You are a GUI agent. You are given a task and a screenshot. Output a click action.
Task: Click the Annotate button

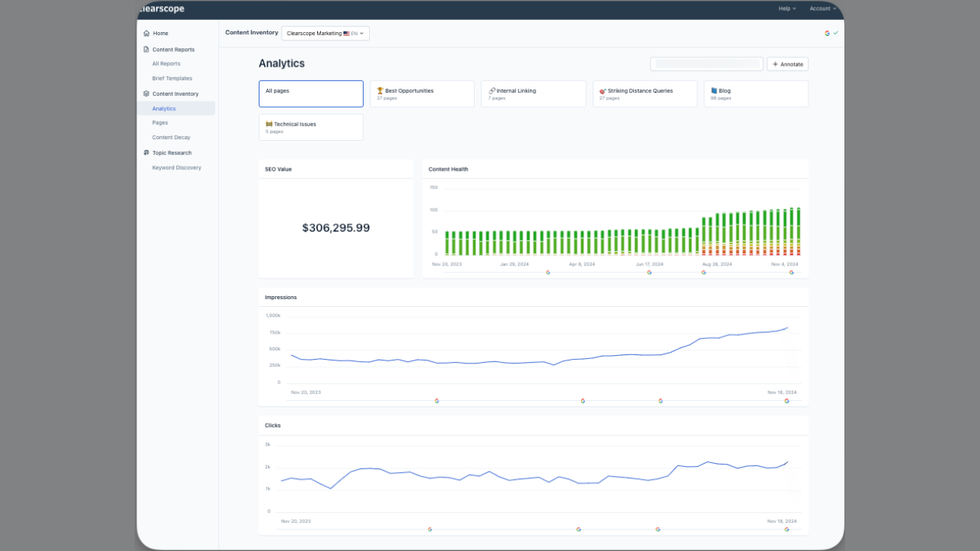[787, 64]
